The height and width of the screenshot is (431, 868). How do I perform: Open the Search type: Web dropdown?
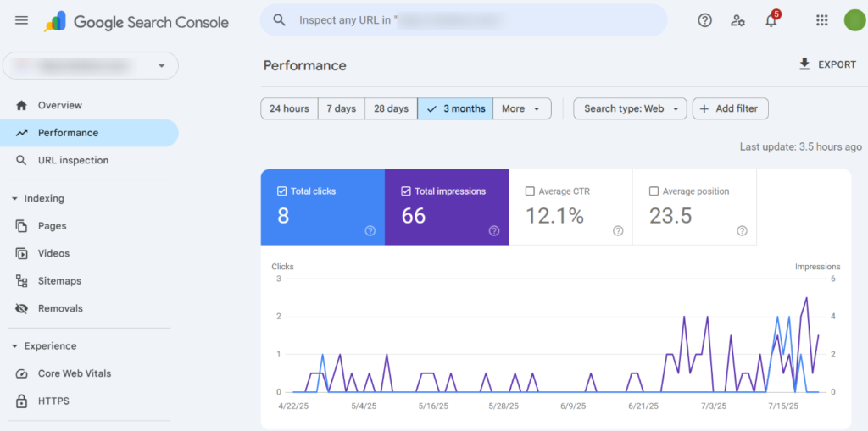[630, 108]
